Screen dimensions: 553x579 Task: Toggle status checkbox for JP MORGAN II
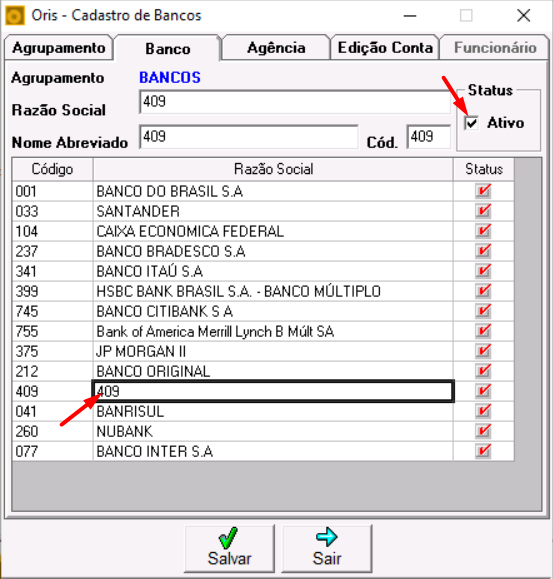483,351
